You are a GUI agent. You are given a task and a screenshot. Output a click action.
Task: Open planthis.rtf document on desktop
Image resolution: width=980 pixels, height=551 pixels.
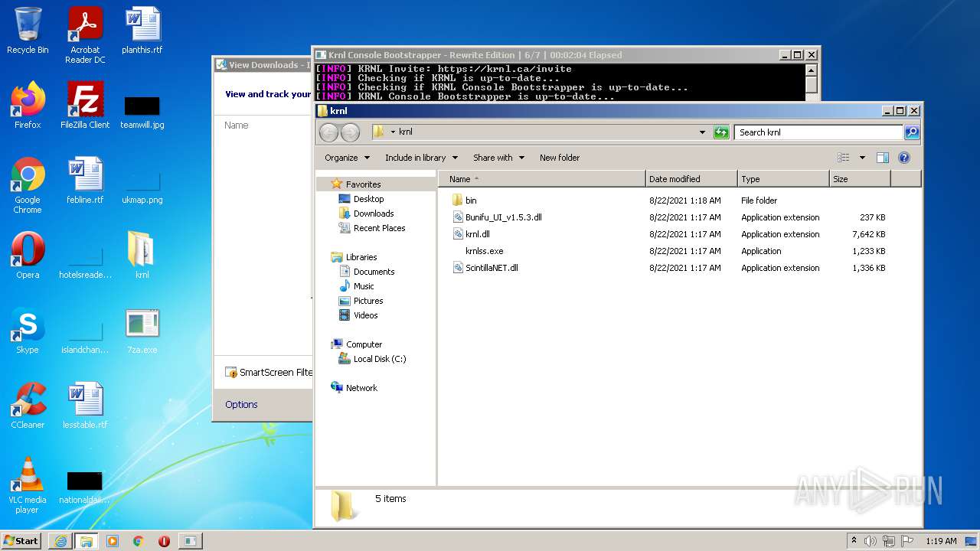(x=142, y=31)
